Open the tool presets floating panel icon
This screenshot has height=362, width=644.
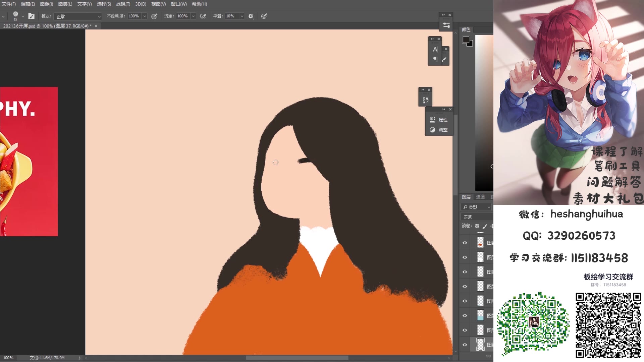(446, 25)
